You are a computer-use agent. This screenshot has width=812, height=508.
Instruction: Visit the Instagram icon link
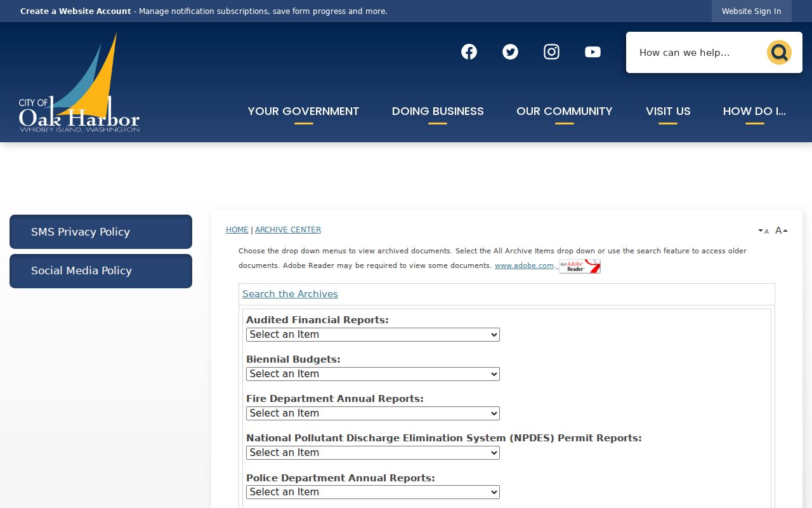pyautogui.click(x=551, y=52)
